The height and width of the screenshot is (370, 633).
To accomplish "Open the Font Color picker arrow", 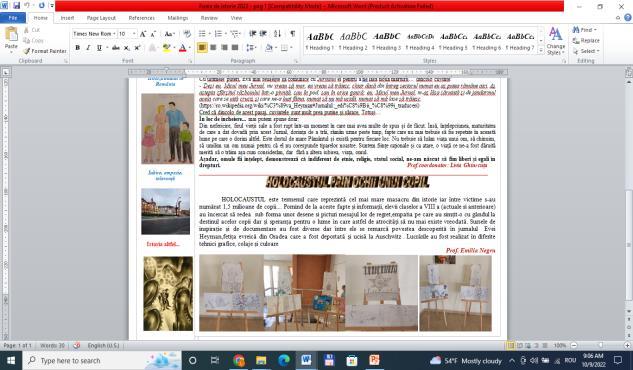I will pyautogui.click(x=190, y=48).
